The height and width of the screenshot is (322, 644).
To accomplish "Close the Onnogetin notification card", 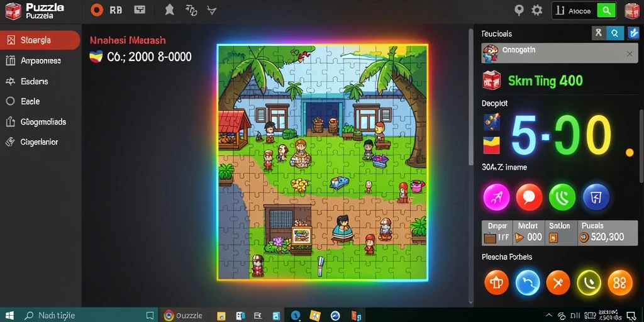I will [630, 54].
